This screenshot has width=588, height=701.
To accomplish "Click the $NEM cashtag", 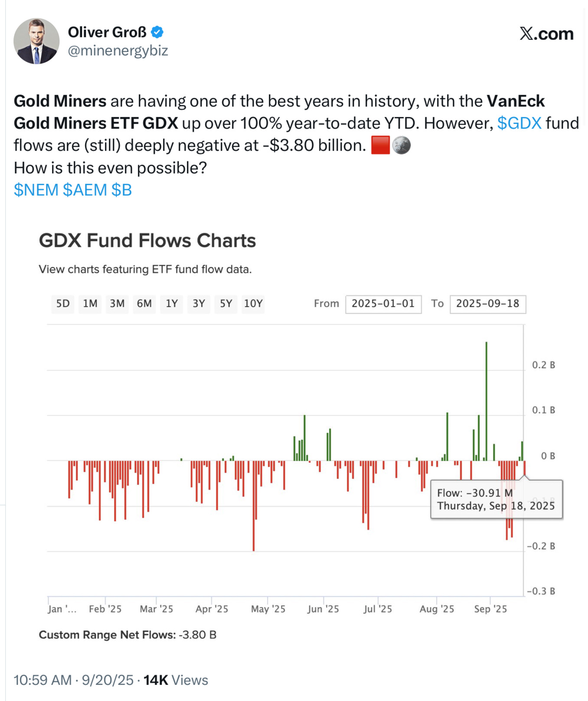I will 36,190.
